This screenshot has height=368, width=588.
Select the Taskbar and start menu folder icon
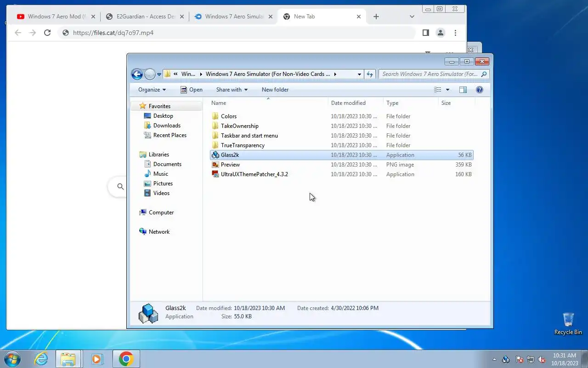[x=215, y=136]
